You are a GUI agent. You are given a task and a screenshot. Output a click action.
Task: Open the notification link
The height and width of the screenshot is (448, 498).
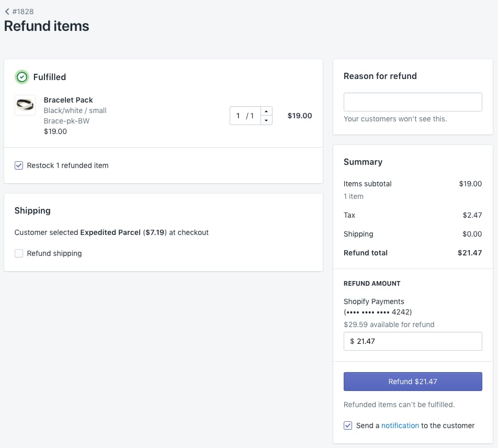click(400, 425)
